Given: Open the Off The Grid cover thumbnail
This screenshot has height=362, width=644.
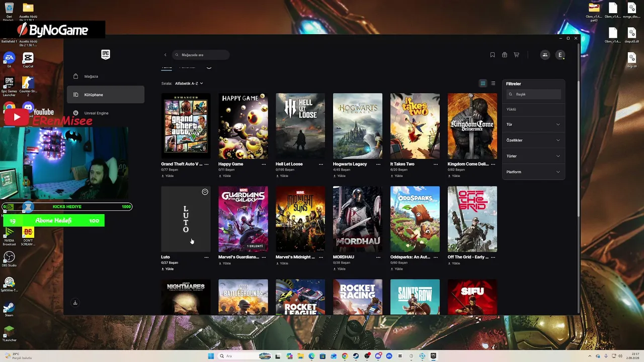Looking at the screenshot, I should [472, 219].
